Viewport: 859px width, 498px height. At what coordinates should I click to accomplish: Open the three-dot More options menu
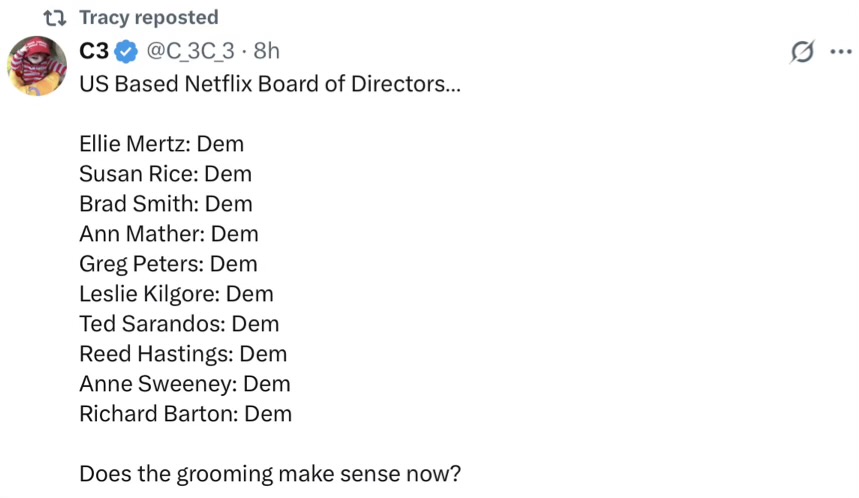(x=840, y=52)
